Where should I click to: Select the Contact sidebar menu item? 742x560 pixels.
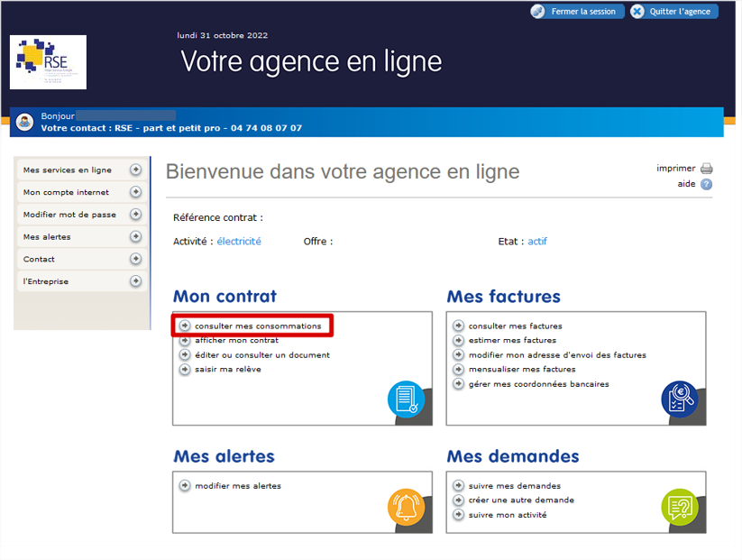coord(39,260)
